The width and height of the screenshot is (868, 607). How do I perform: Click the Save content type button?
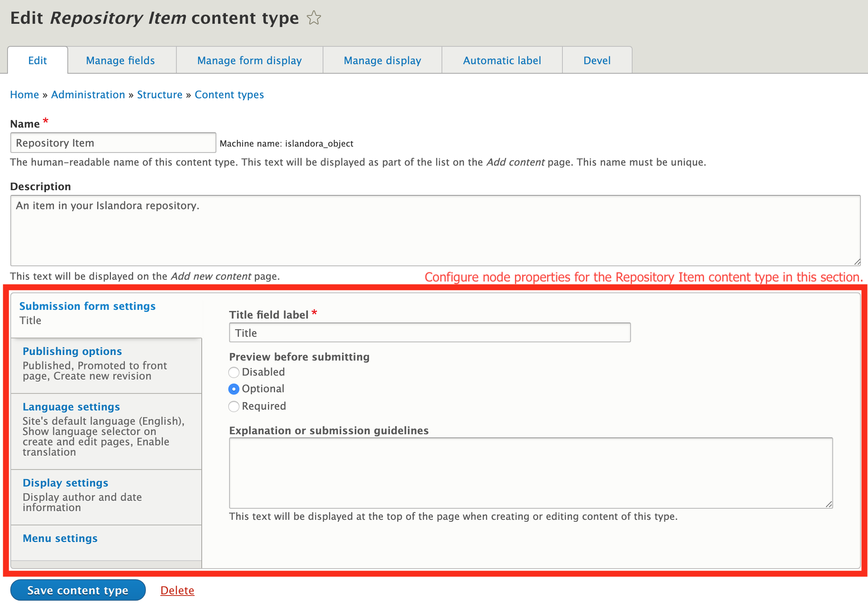[x=78, y=590]
